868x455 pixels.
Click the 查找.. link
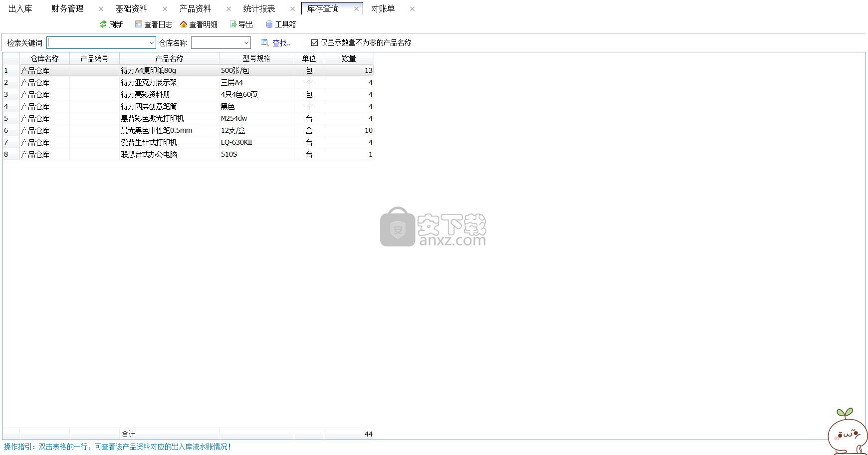pyautogui.click(x=281, y=43)
